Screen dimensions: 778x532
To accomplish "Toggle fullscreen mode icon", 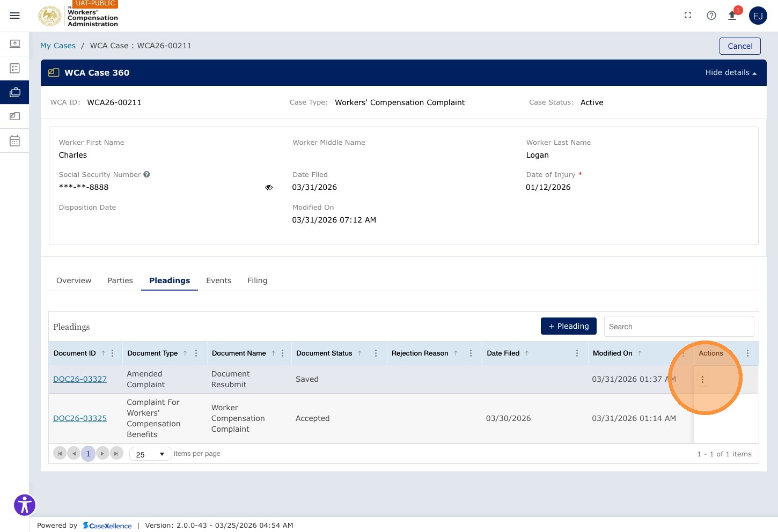I will (x=688, y=16).
